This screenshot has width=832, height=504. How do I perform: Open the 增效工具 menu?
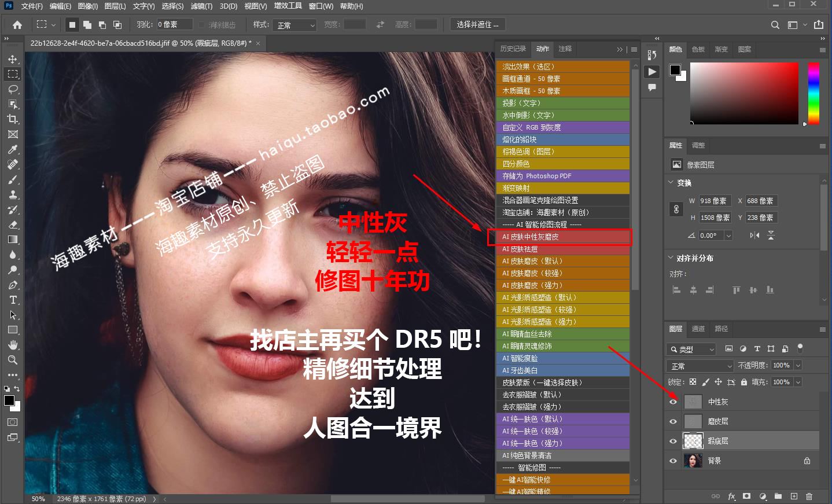[x=288, y=6]
